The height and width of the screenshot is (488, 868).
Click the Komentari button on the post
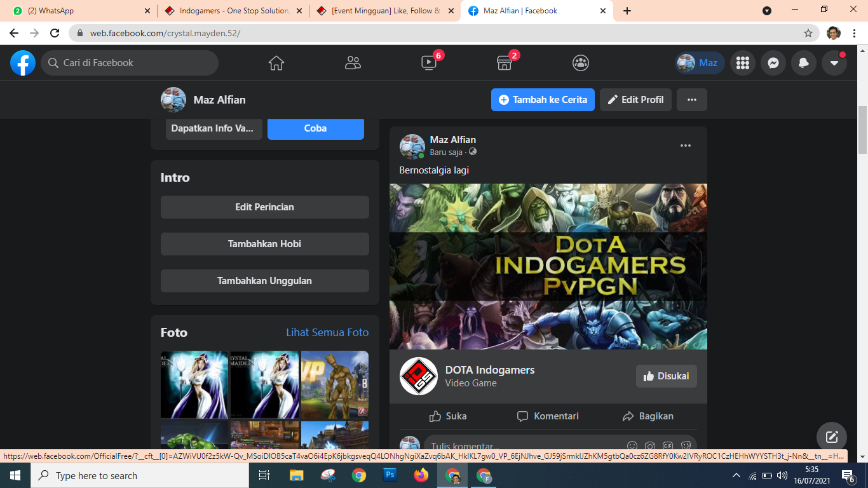(x=548, y=416)
